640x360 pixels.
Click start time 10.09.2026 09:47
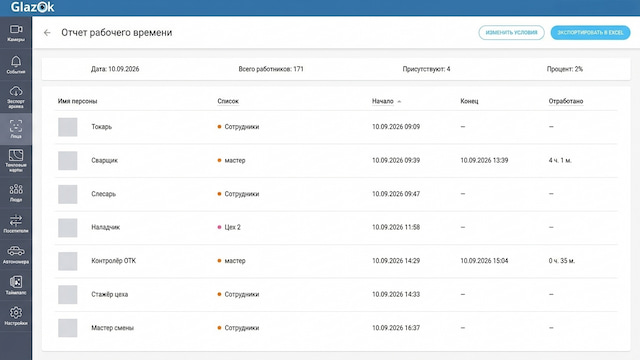pos(396,194)
